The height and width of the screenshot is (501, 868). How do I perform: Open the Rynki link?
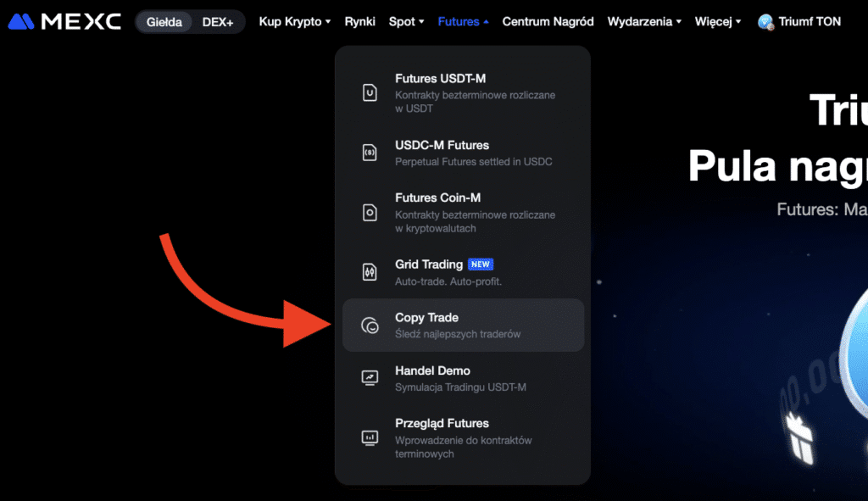[x=360, y=22]
